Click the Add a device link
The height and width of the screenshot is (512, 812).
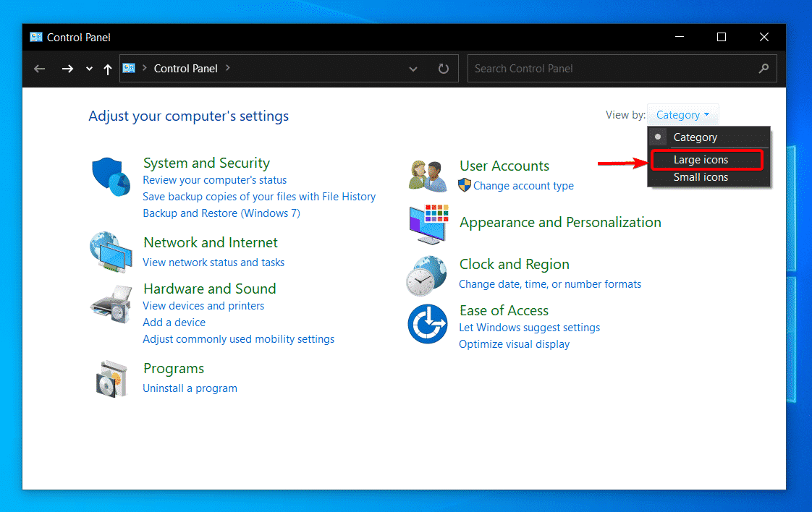click(174, 323)
